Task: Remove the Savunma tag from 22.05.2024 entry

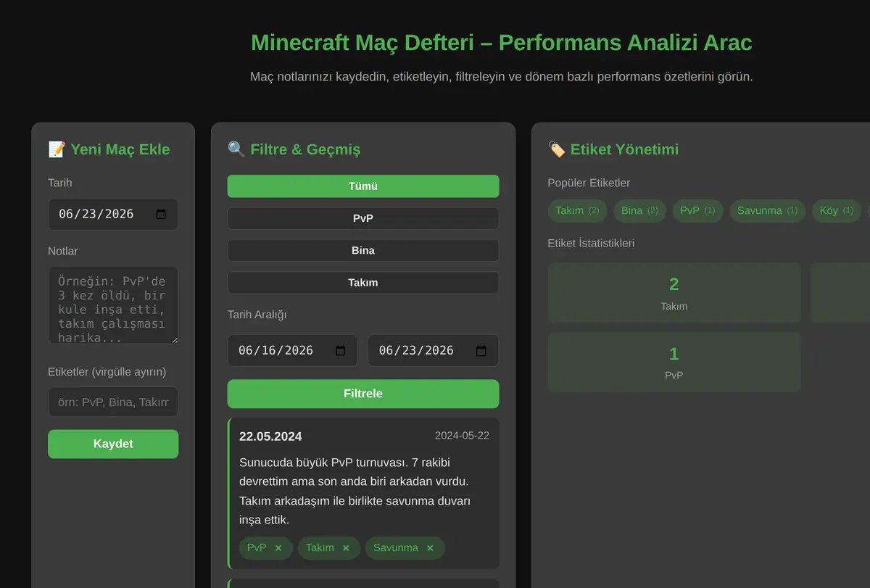Action: pyautogui.click(x=430, y=548)
